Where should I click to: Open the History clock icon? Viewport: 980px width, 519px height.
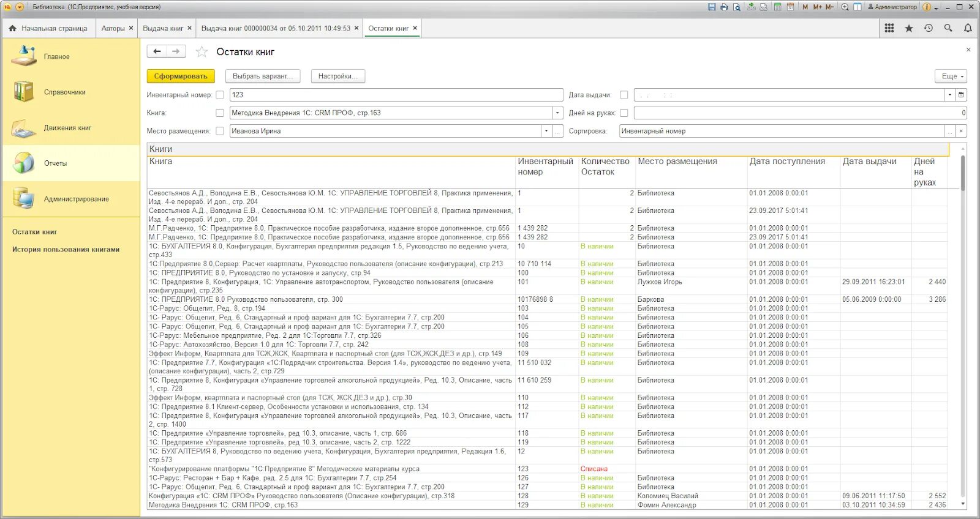[929, 28]
